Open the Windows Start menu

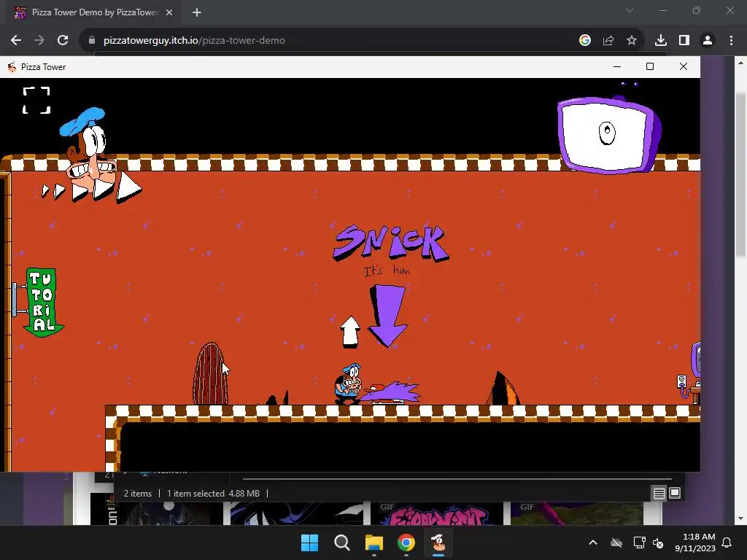point(309,542)
